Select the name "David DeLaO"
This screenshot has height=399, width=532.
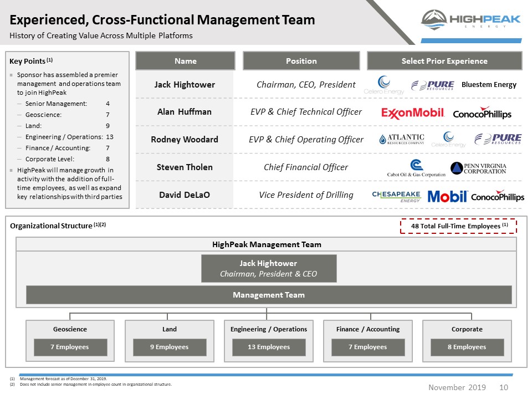tap(185, 195)
